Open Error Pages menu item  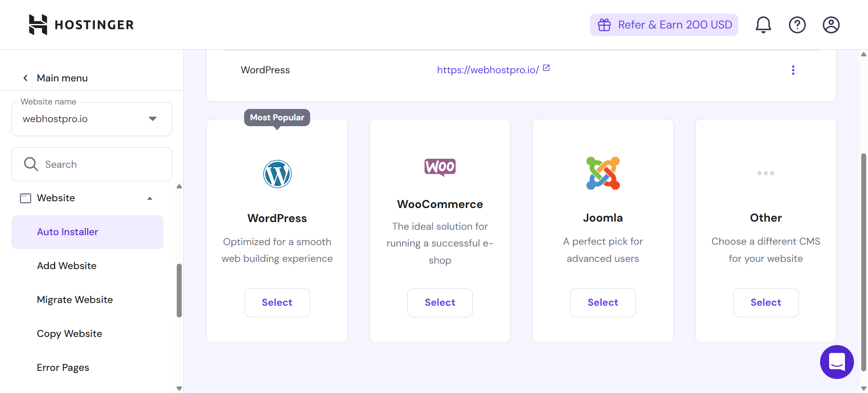point(63,368)
